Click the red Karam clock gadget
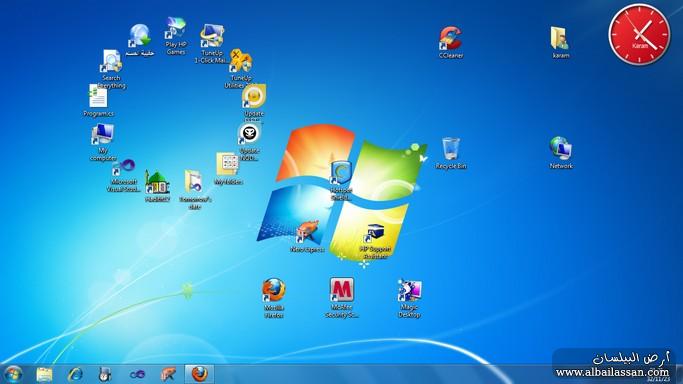Image resolution: width=683 pixels, height=384 pixels. pyautogui.click(x=639, y=34)
